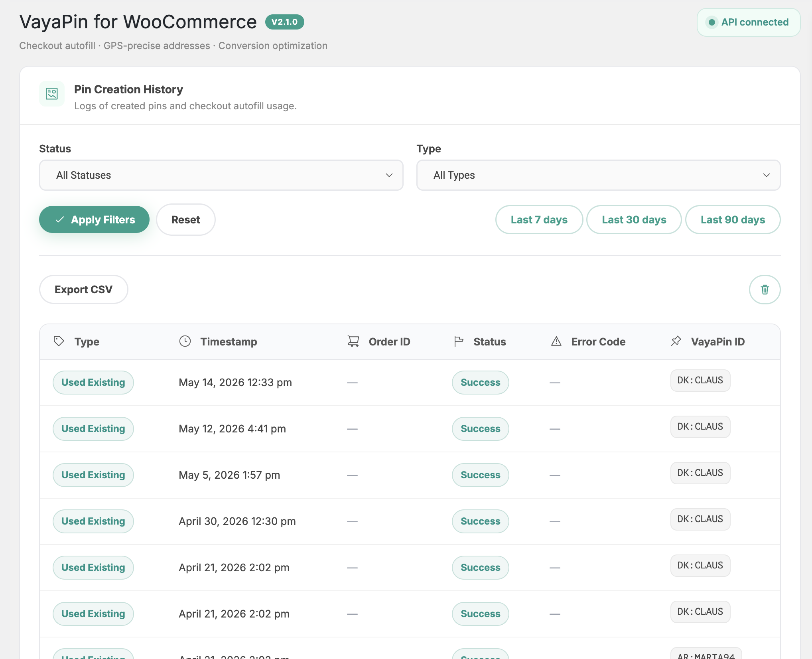This screenshot has width=812, height=659.
Task: Reset the filters
Action: coord(186,219)
